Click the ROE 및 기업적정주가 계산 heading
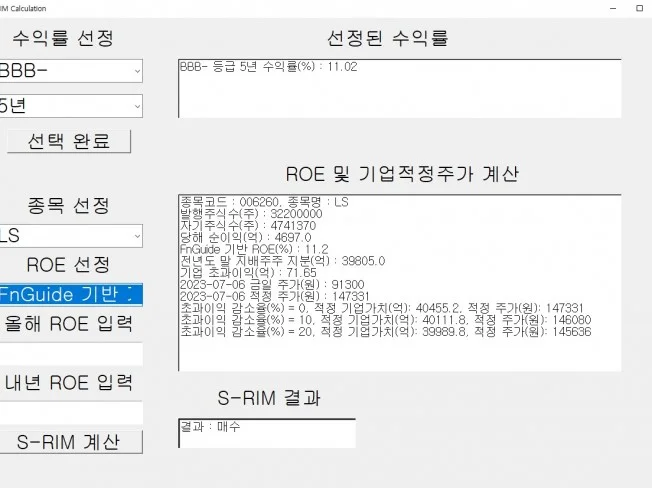 pos(401,173)
